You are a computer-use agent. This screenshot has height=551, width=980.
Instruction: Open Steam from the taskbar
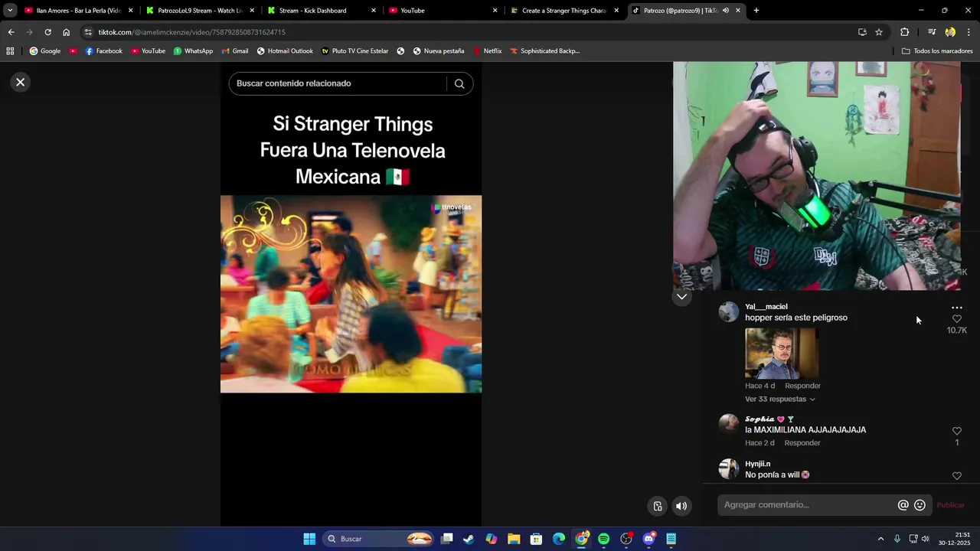coord(469,539)
